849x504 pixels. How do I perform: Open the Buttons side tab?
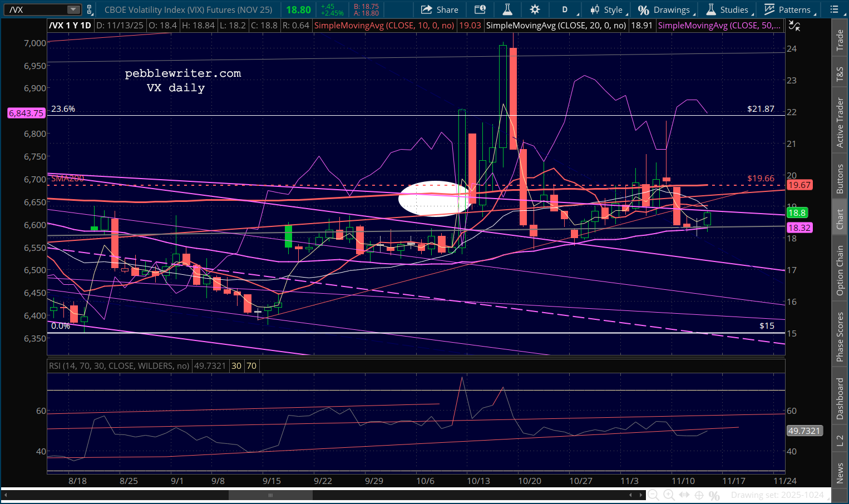click(x=840, y=179)
